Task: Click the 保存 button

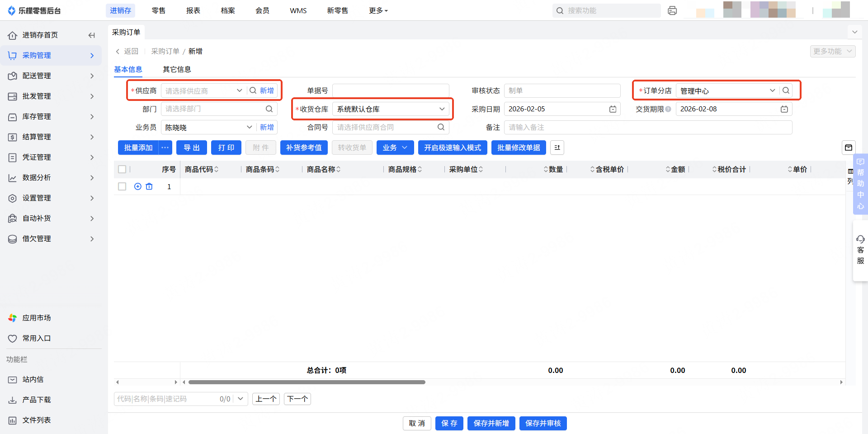Action: pyautogui.click(x=449, y=423)
